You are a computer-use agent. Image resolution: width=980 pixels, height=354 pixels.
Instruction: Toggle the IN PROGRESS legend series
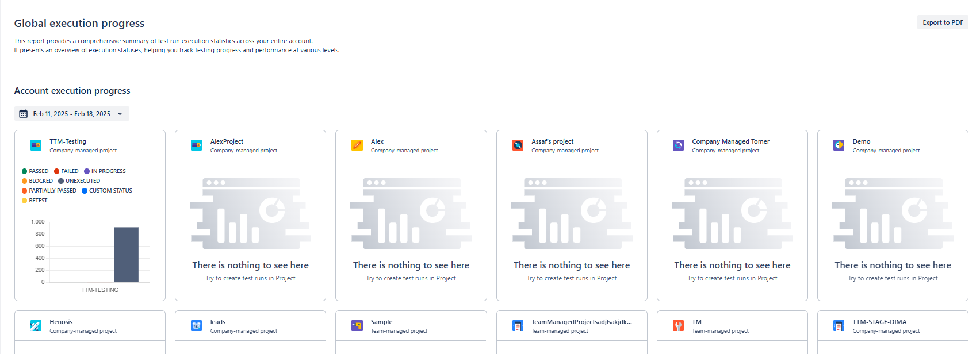point(105,171)
